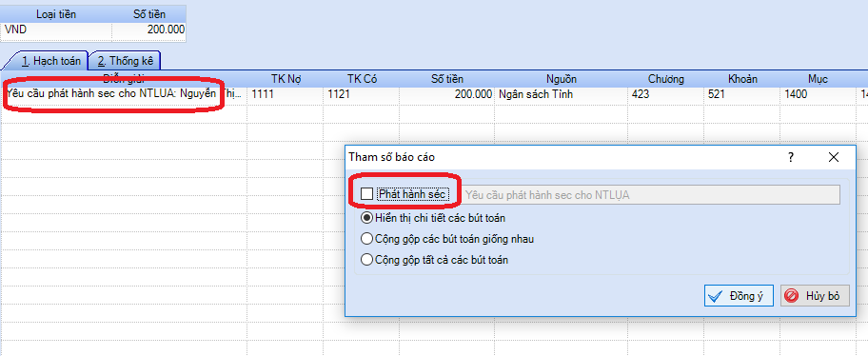Click the TK Có column header
This screenshot has height=356, width=868.
pos(362,79)
